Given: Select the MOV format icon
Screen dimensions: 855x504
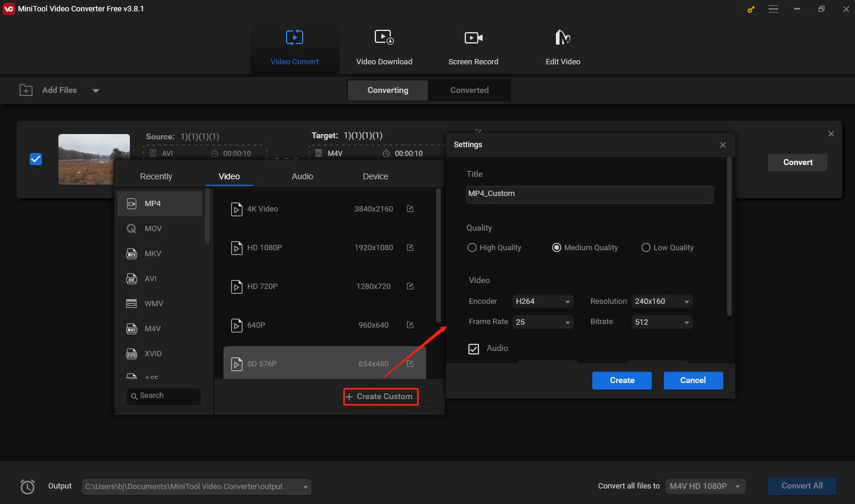Looking at the screenshot, I should [132, 229].
